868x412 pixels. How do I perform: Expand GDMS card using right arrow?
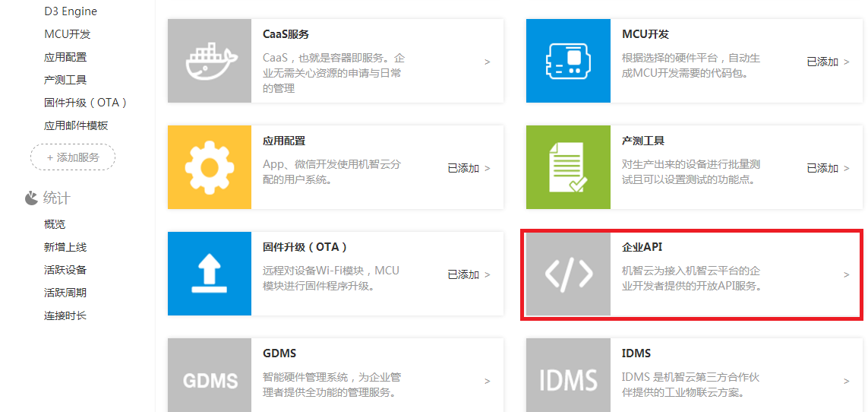pyautogui.click(x=488, y=382)
